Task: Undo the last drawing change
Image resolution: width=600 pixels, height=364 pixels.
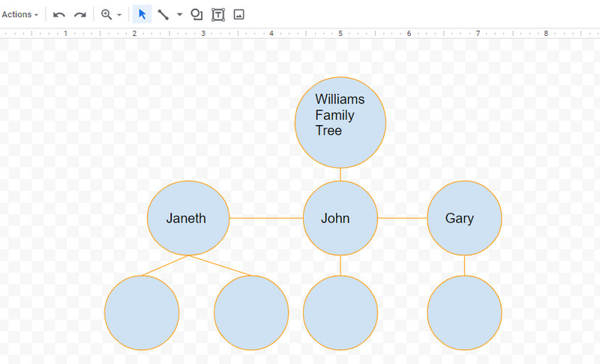Action: point(59,14)
